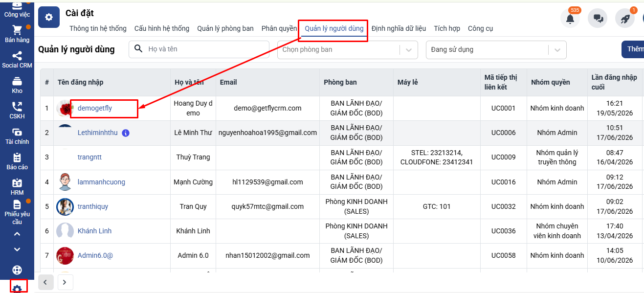Go to next page arrow button

pyautogui.click(x=65, y=282)
